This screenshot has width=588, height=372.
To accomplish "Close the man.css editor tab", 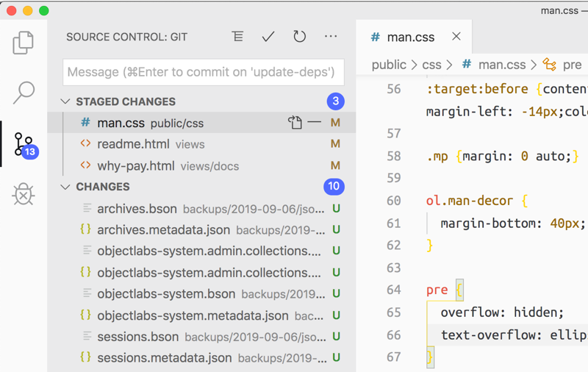I will pyautogui.click(x=456, y=36).
